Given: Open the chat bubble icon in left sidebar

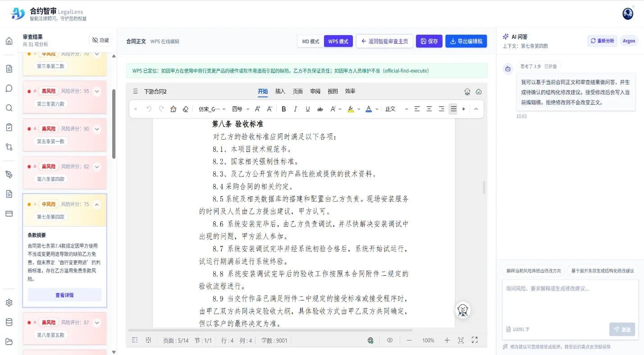Looking at the screenshot, I should (9, 88).
